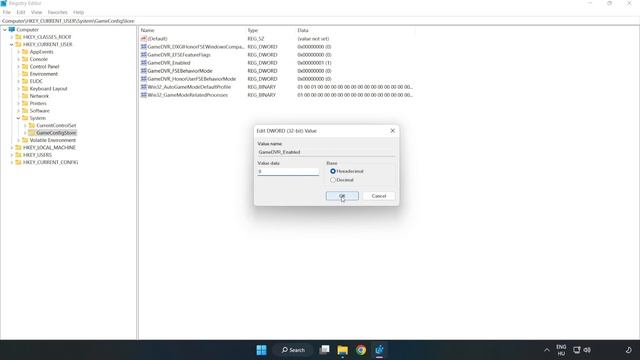
Task: Click the (value not set) data cell
Action: pyautogui.click(x=313, y=39)
